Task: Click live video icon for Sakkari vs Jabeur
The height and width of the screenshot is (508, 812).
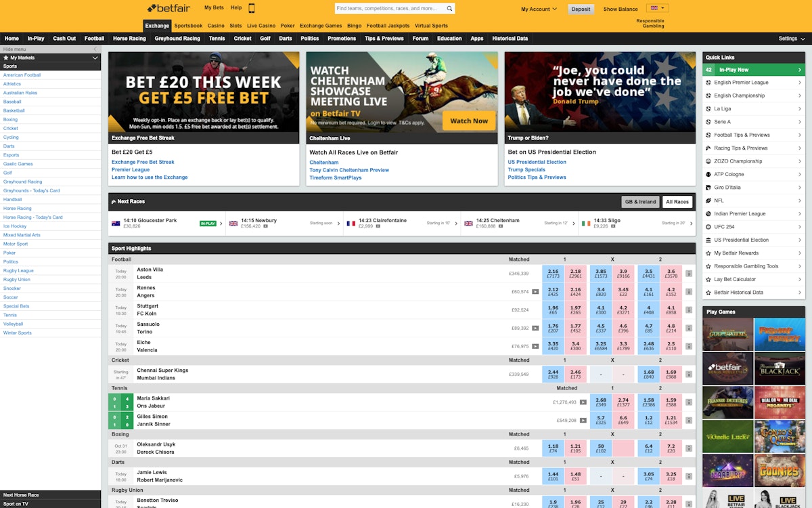Action: [583, 402]
